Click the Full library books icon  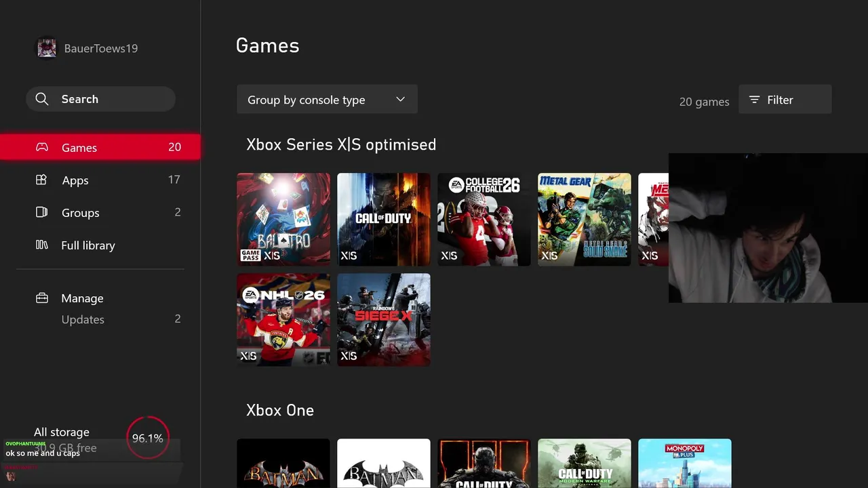41,245
